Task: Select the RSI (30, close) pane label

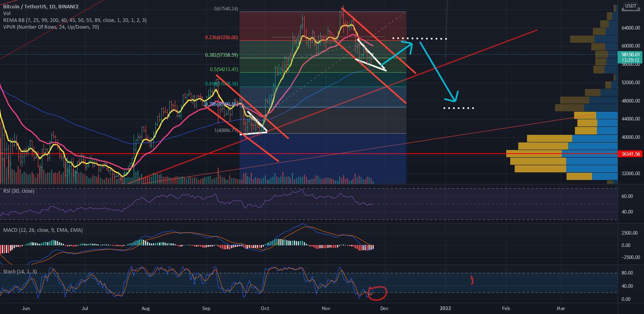Action: pyautogui.click(x=19, y=191)
